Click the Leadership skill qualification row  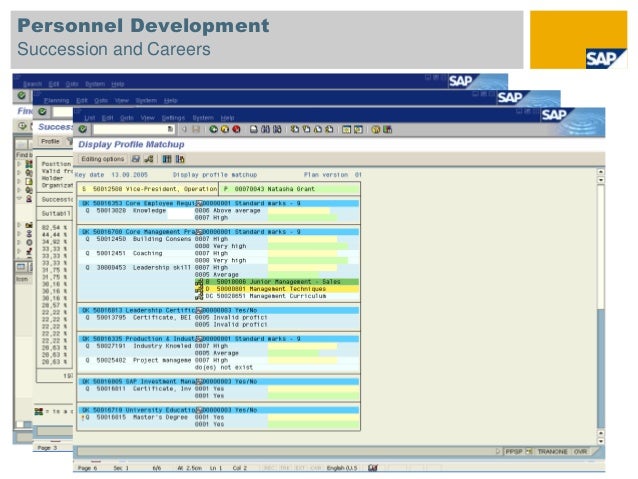[x=218, y=267]
